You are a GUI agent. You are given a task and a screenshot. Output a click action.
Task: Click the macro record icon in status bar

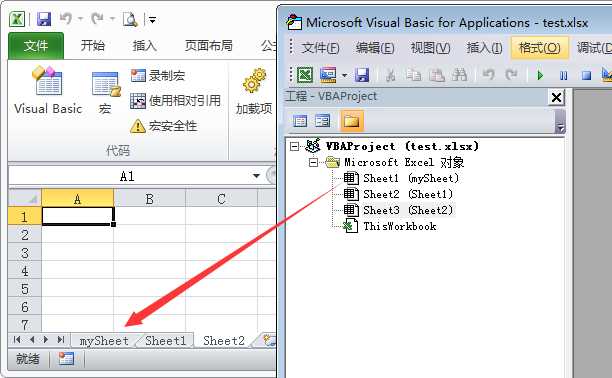(x=66, y=358)
